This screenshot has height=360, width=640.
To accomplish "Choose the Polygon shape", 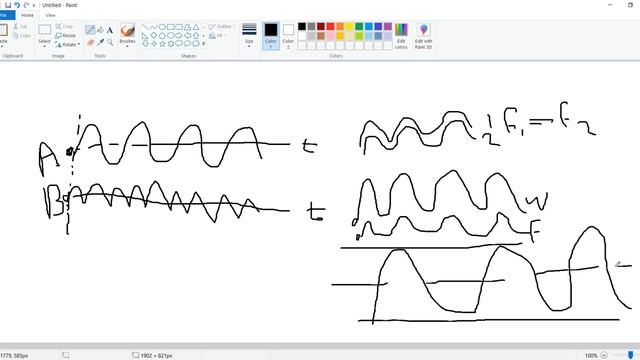I will click(x=188, y=27).
